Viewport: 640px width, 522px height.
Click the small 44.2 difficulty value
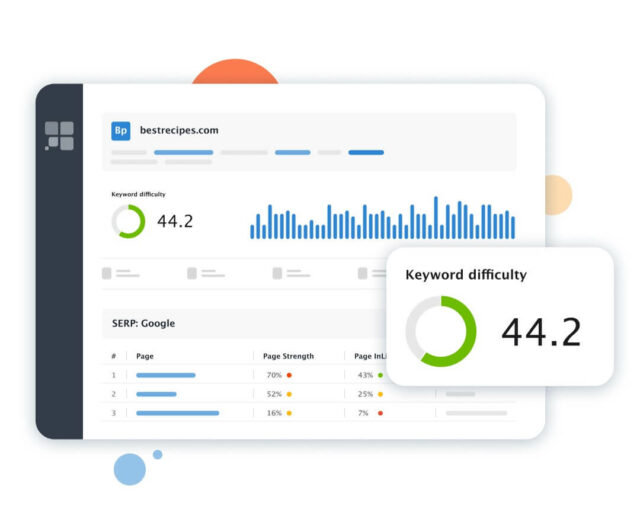[x=175, y=221]
